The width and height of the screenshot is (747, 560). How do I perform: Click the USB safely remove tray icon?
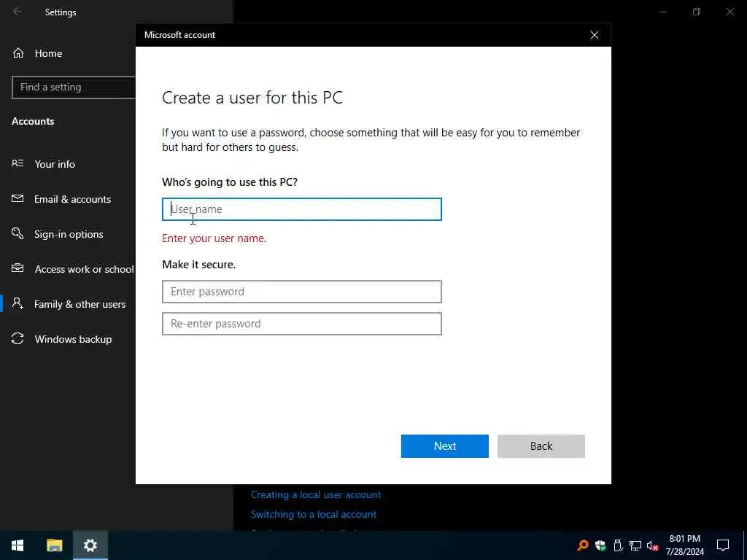[618, 545]
